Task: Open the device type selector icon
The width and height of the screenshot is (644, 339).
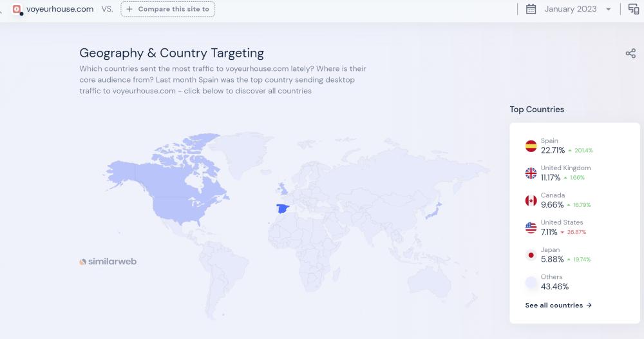Action: point(633,9)
